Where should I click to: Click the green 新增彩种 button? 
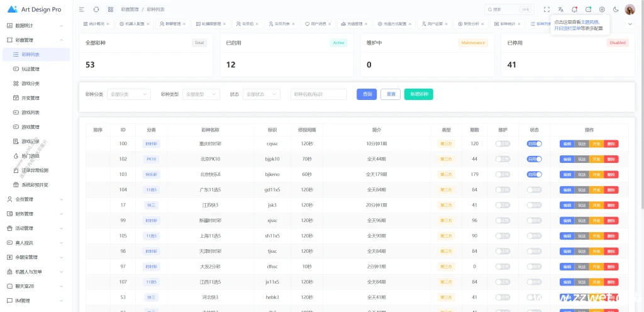tap(418, 94)
